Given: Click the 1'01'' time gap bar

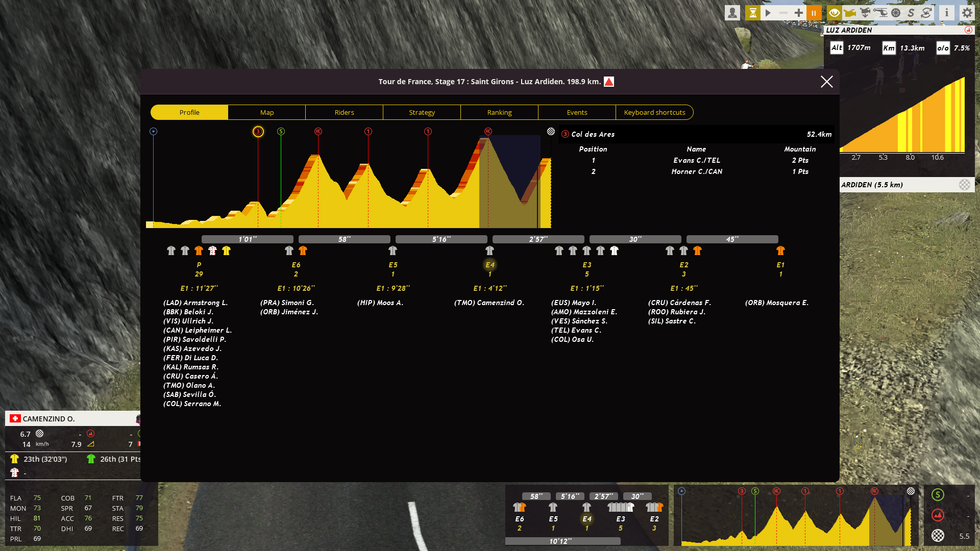Looking at the screenshot, I should [x=248, y=239].
